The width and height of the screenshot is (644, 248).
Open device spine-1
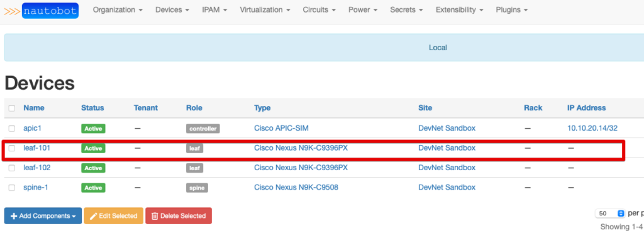point(36,187)
